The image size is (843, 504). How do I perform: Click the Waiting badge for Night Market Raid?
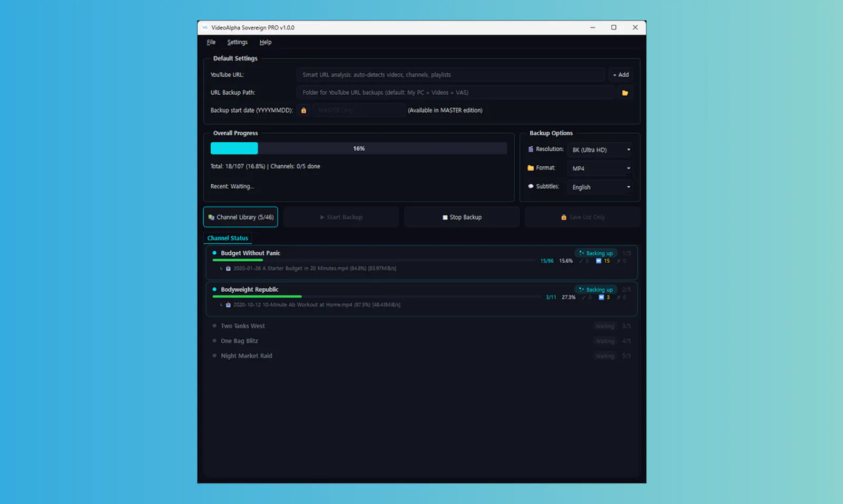(x=605, y=356)
